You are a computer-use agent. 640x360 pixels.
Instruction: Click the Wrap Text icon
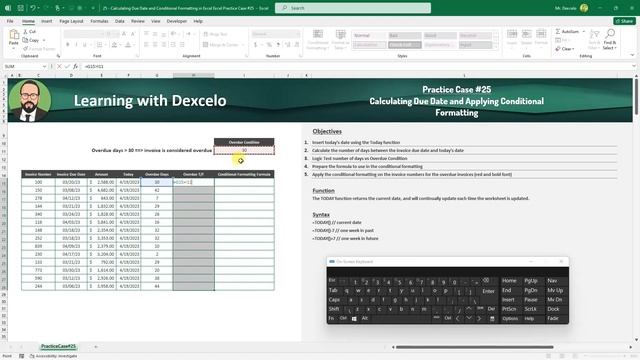click(206, 34)
